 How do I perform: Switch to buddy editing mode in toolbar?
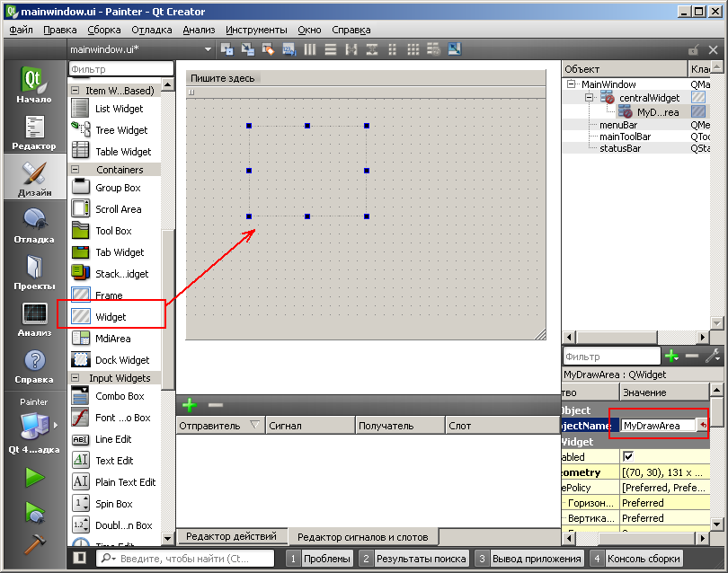(269, 49)
